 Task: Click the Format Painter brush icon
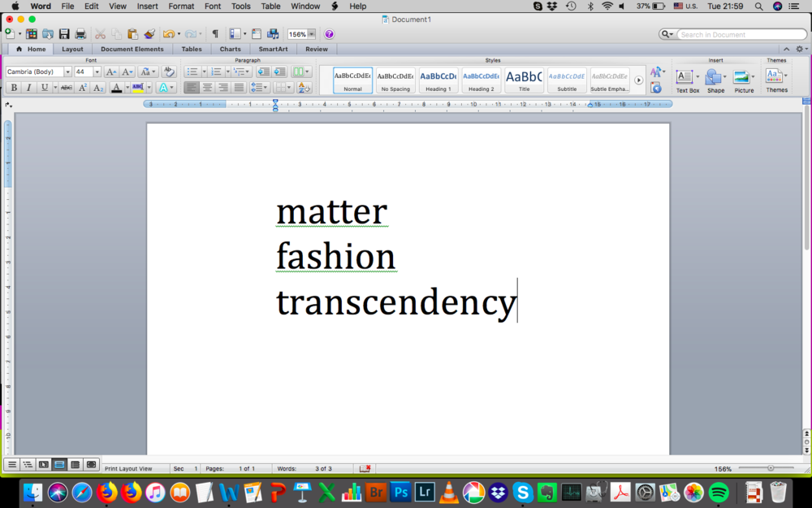point(149,34)
